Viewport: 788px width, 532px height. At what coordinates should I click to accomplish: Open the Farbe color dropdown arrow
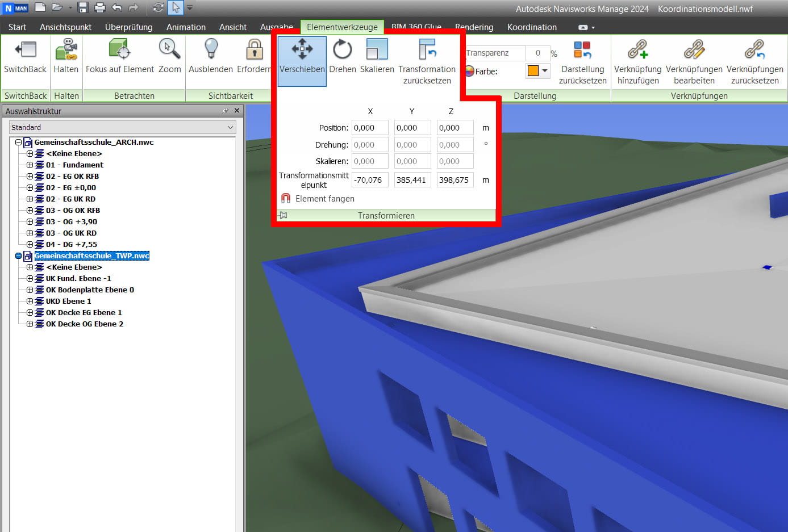pyautogui.click(x=545, y=71)
